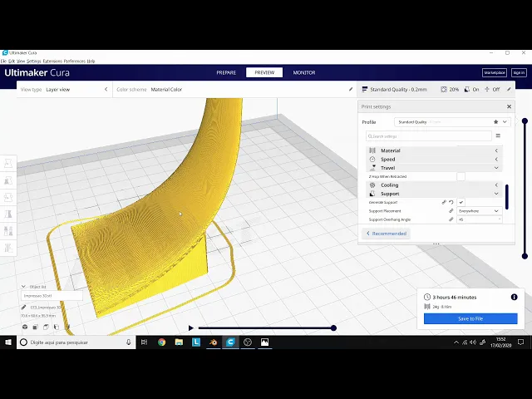Expand the Cooling settings category

point(434,185)
